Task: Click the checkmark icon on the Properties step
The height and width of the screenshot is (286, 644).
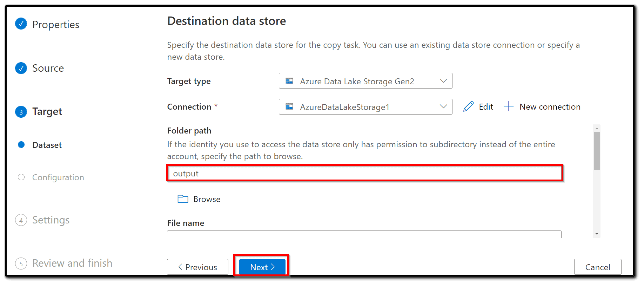Action: [x=21, y=24]
